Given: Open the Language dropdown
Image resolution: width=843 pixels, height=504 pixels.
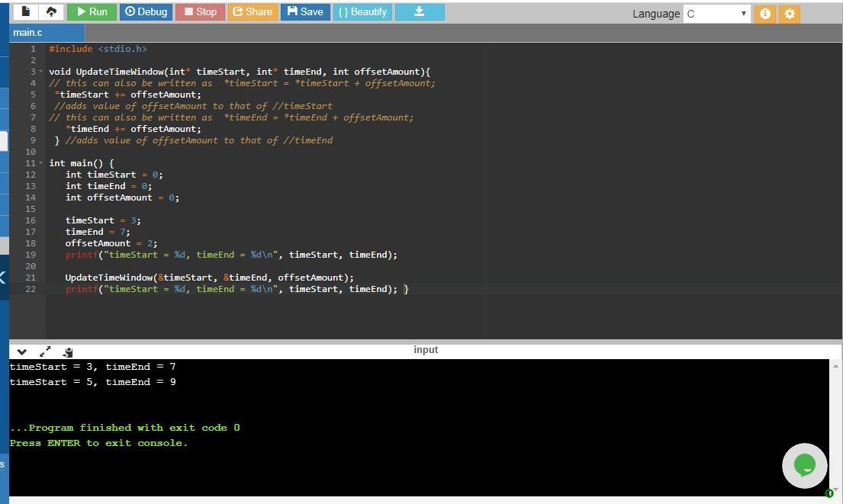Looking at the screenshot, I should [716, 13].
